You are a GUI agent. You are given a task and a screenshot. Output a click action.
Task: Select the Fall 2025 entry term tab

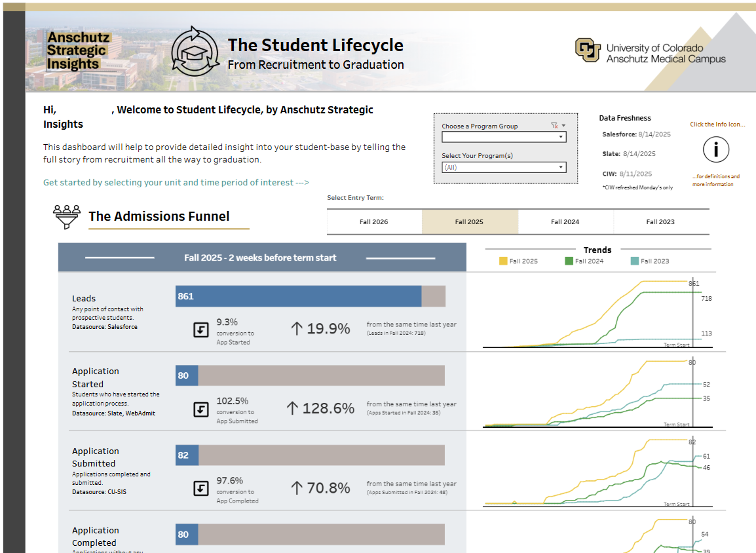tap(469, 222)
